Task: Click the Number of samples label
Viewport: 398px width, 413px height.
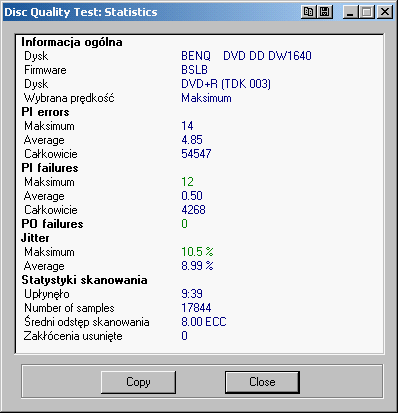Action: 69,308
